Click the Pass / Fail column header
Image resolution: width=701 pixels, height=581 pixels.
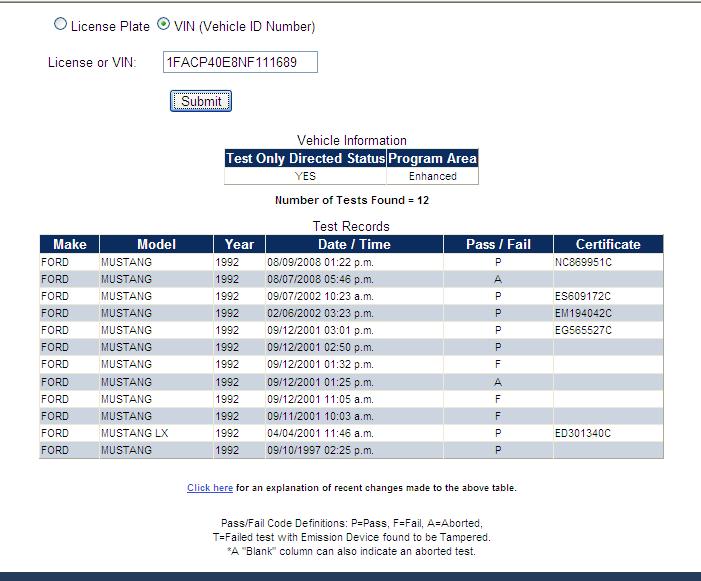coord(498,244)
